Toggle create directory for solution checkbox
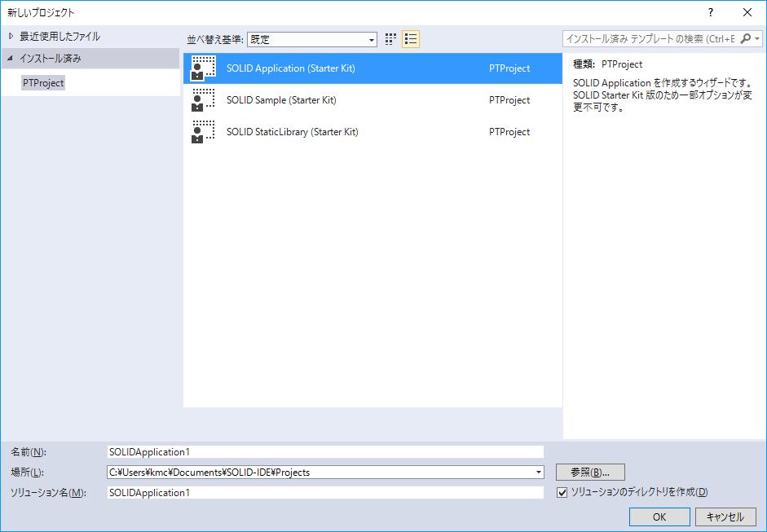 562,492
